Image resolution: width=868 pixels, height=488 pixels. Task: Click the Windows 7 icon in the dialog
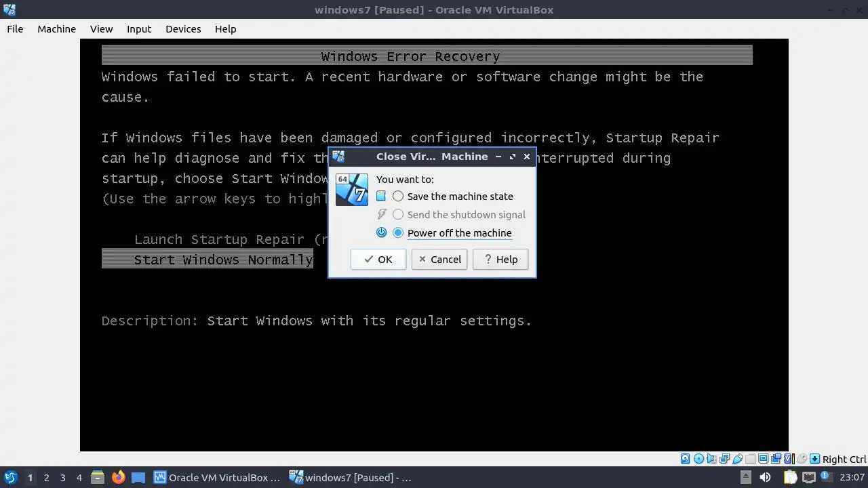pos(352,190)
